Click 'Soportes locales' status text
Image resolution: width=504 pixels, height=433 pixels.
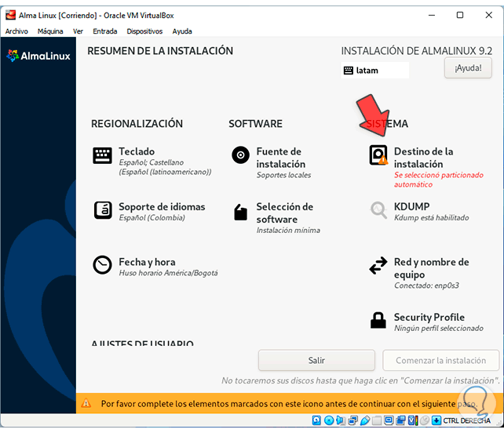(283, 175)
